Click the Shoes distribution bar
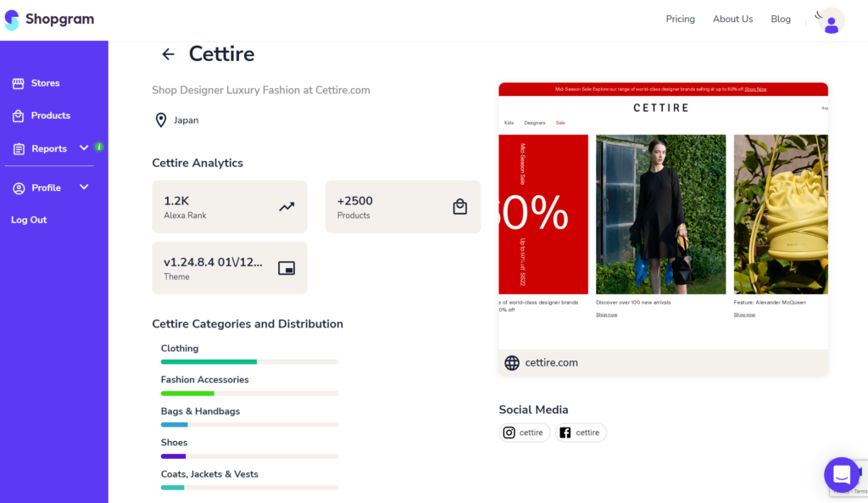This screenshot has height=503, width=868. [x=249, y=456]
